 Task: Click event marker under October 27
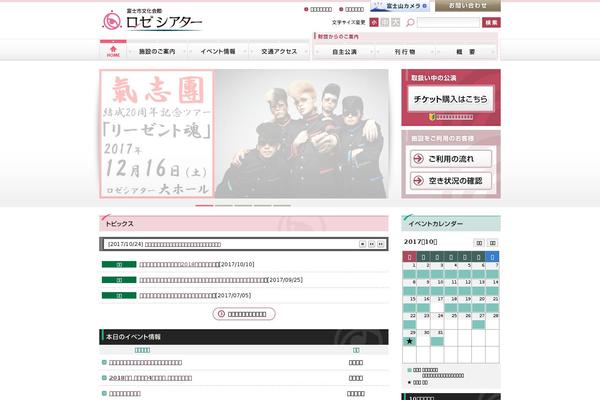click(x=478, y=325)
